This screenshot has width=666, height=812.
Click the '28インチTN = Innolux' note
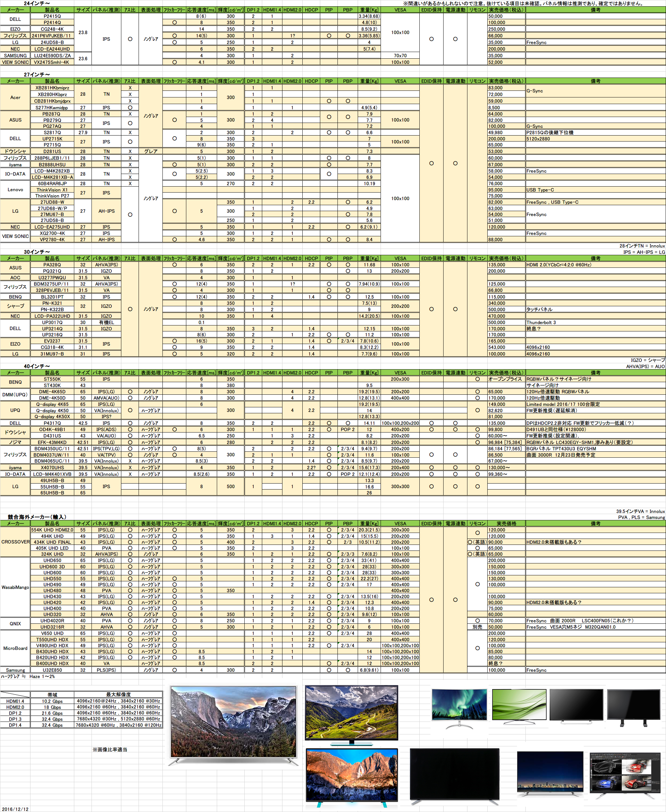[642, 246]
